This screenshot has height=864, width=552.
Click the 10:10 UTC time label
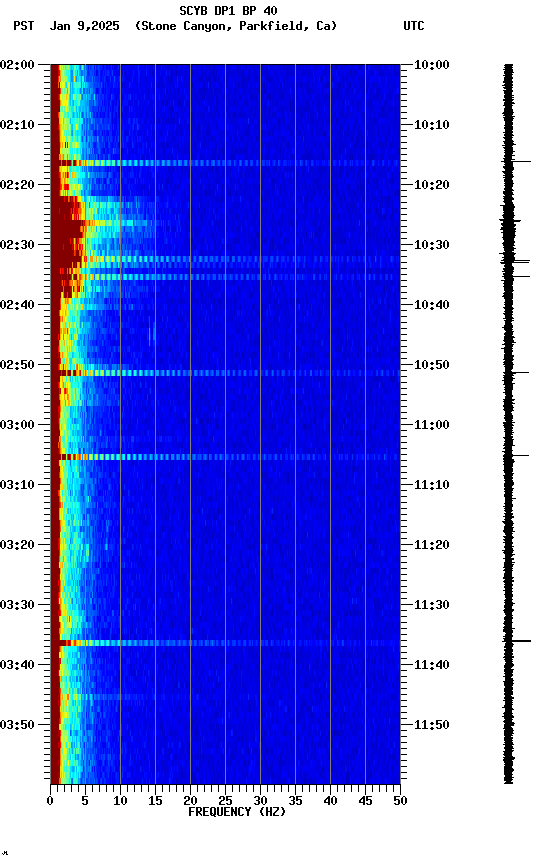pyautogui.click(x=432, y=125)
